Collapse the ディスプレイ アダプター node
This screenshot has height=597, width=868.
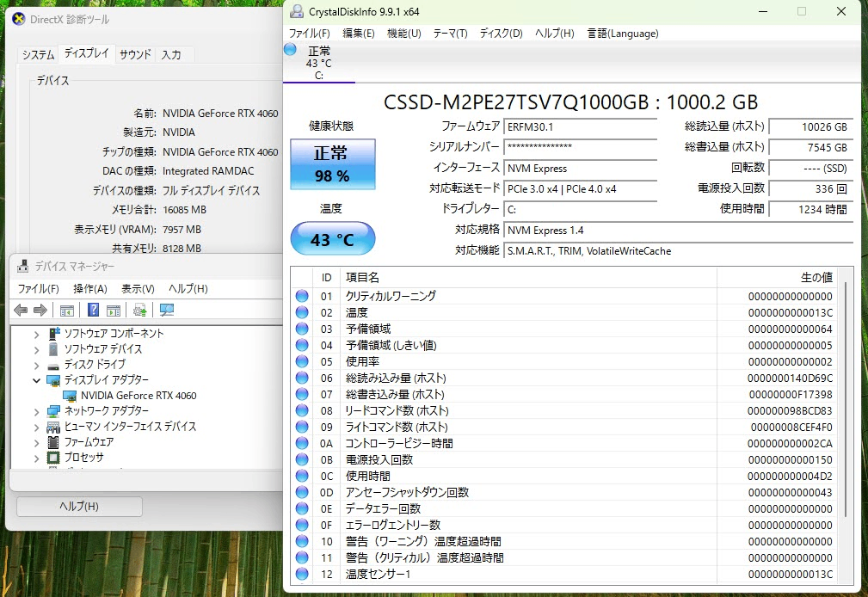pos(36,380)
